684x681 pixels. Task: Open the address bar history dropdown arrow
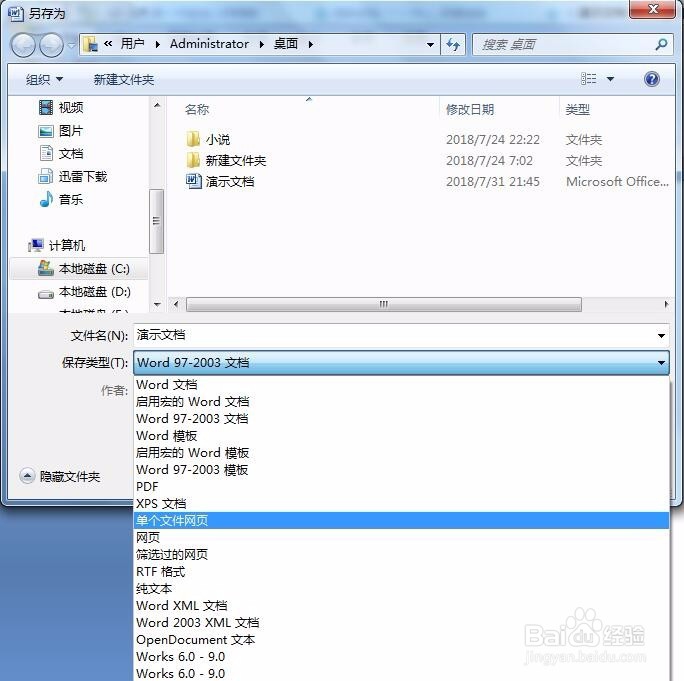tap(430, 44)
